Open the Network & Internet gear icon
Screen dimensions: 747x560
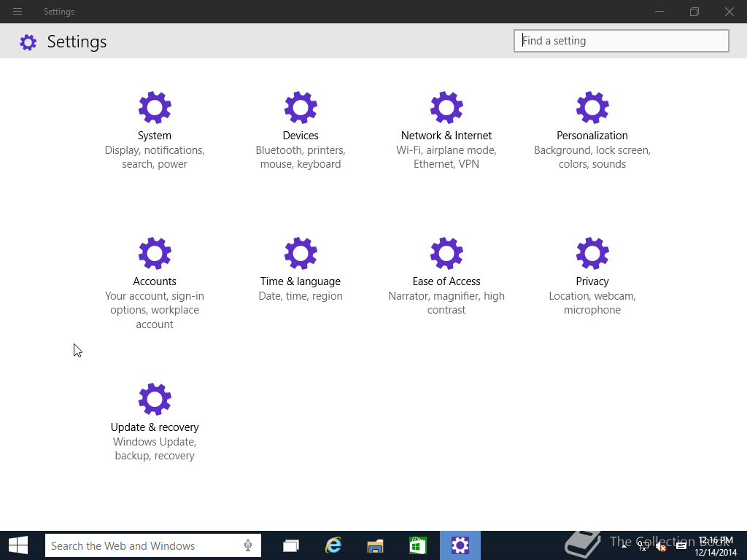[446, 108]
